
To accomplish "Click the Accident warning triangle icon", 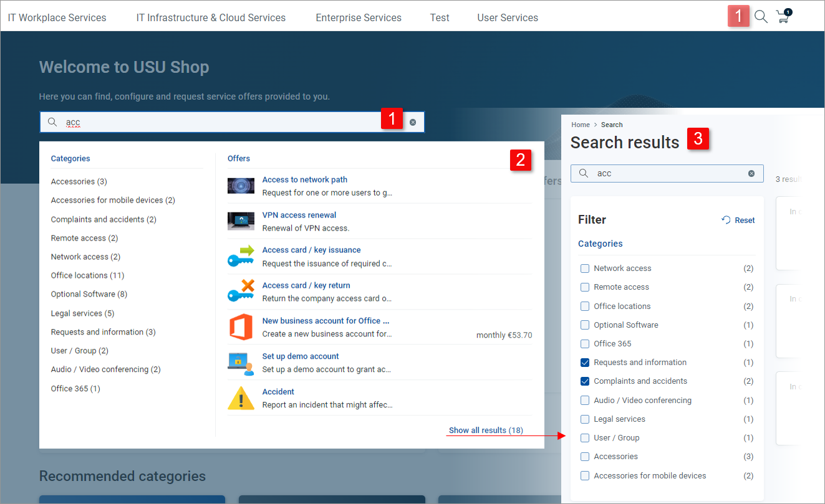I will 241,398.
